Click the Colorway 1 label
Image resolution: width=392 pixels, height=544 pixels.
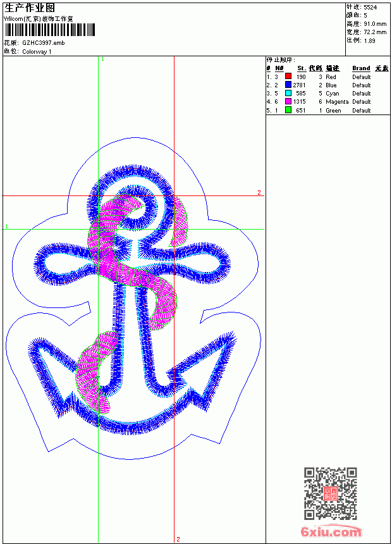pos(37,52)
